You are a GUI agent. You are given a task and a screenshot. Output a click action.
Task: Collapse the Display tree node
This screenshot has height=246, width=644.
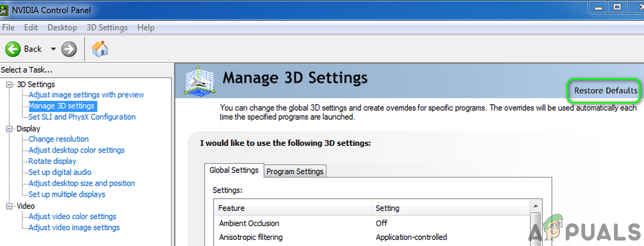tap(9, 129)
